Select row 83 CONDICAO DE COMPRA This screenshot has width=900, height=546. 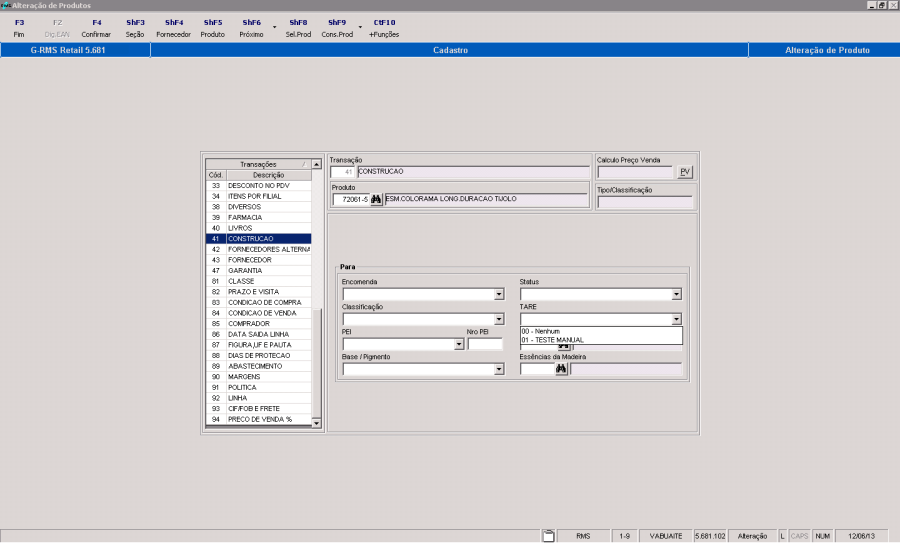258,303
